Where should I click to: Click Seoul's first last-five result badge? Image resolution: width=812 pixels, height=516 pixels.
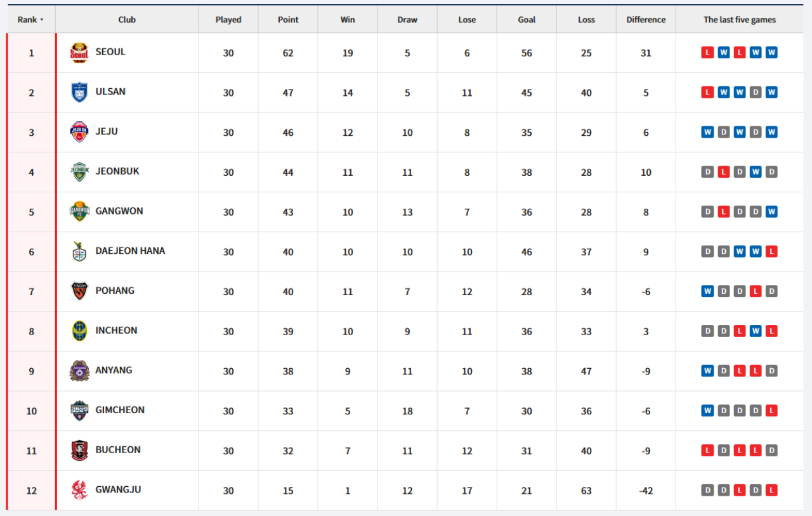[707, 53]
